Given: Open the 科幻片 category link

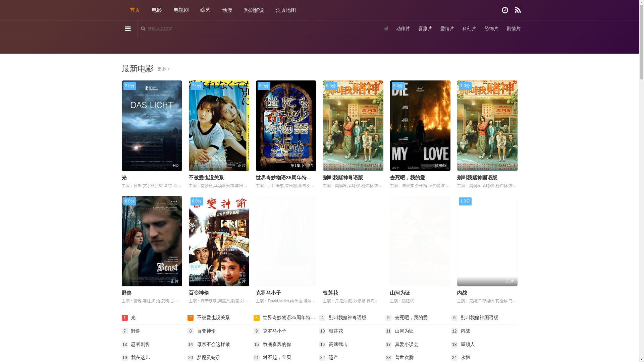Looking at the screenshot, I should click(x=469, y=29).
